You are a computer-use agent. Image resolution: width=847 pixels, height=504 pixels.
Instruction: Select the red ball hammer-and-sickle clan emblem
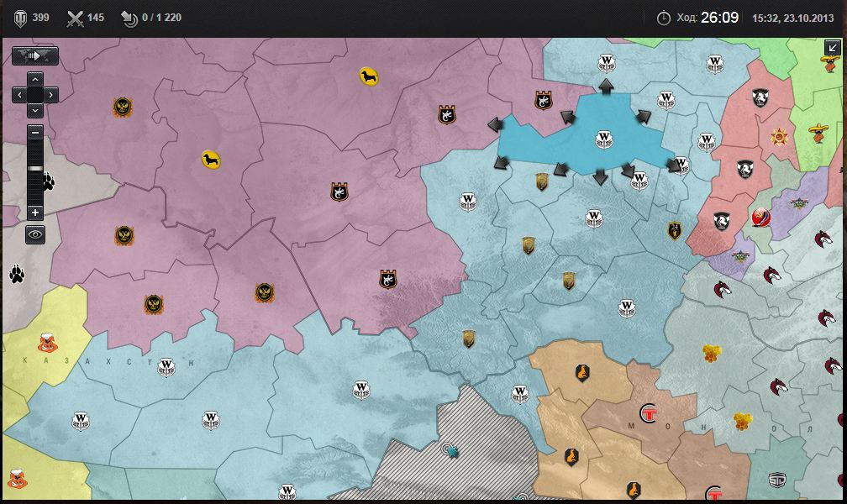(761, 218)
